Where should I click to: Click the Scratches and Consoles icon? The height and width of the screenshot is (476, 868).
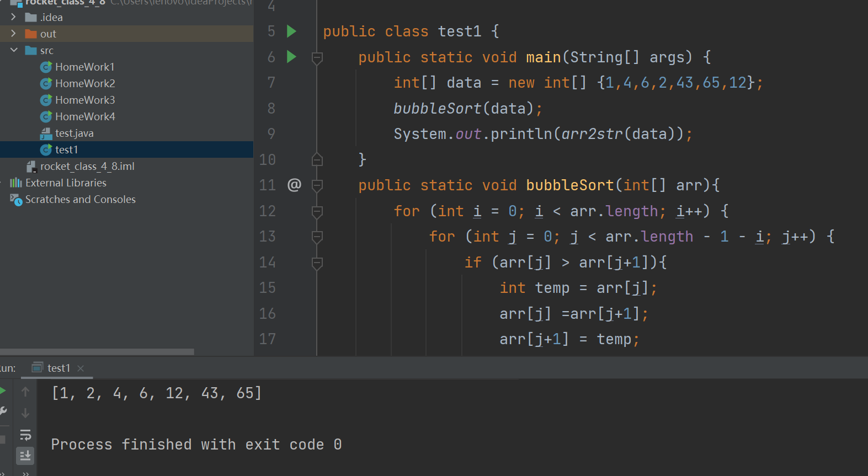[x=16, y=200]
